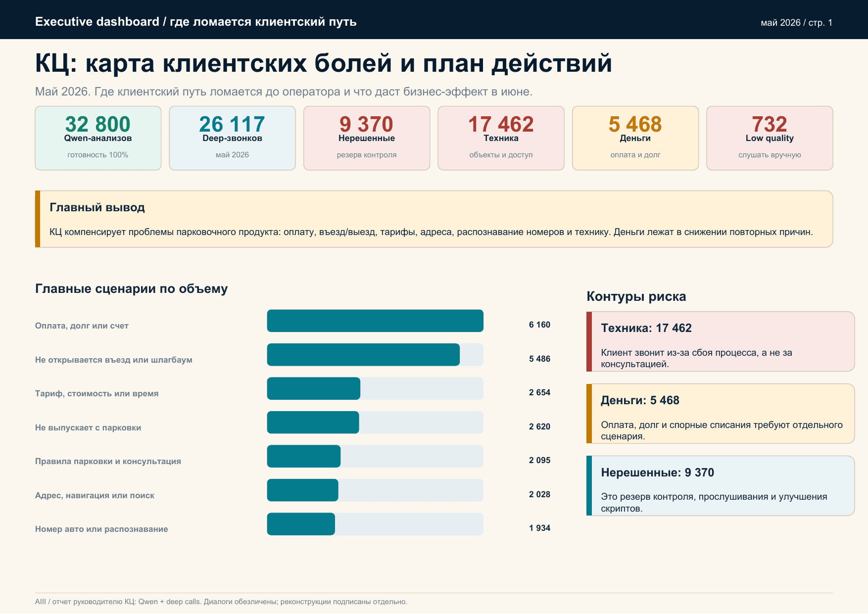
Task: Click the 'Не открывается въезд или шлагбаум' bar
Action: (363, 355)
